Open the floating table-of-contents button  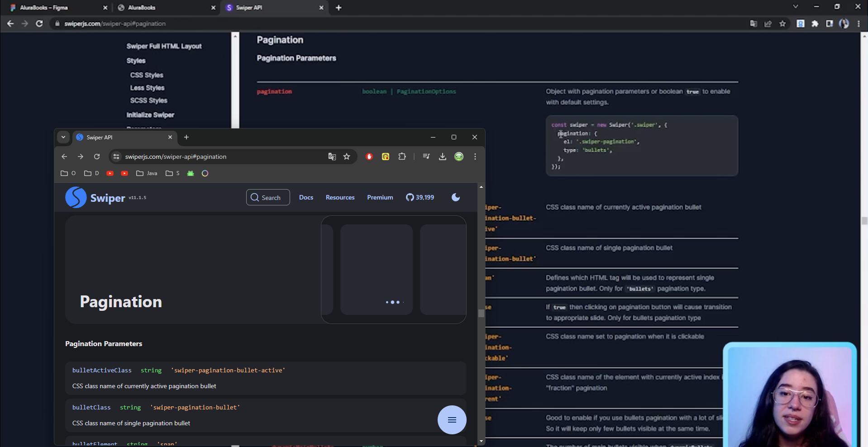(x=452, y=420)
